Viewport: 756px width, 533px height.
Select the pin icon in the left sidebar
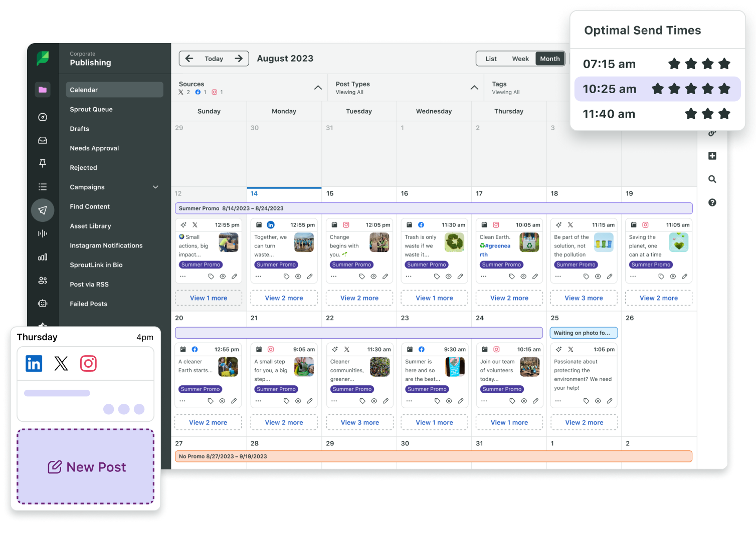coord(43,163)
